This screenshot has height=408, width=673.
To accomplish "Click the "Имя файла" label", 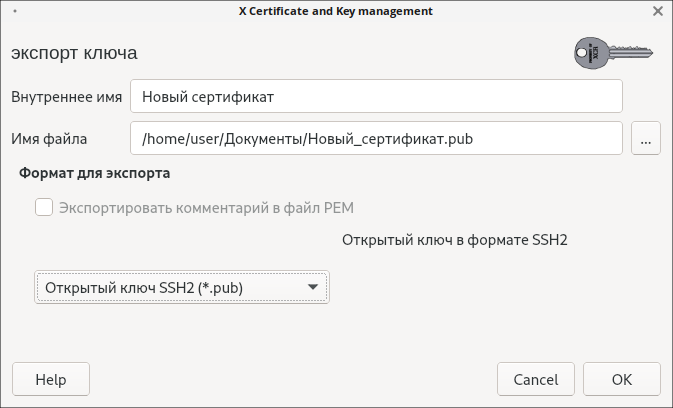I will pyautogui.click(x=50, y=139).
